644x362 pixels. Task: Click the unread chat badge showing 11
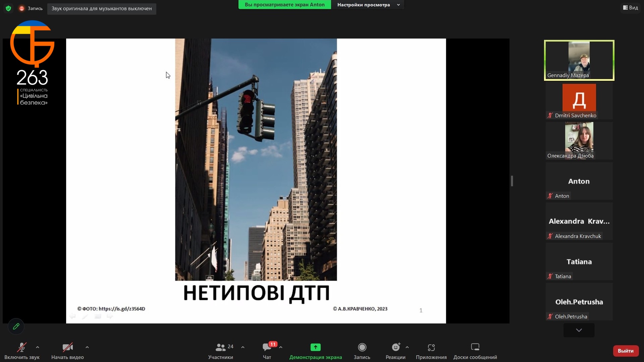pyautogui.click(x=273, y=344)
